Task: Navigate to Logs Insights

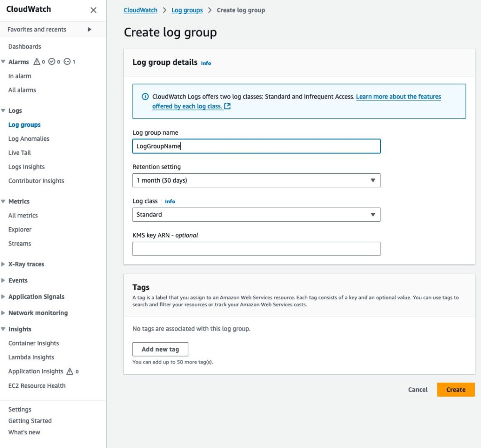Action: pos(26,167)
